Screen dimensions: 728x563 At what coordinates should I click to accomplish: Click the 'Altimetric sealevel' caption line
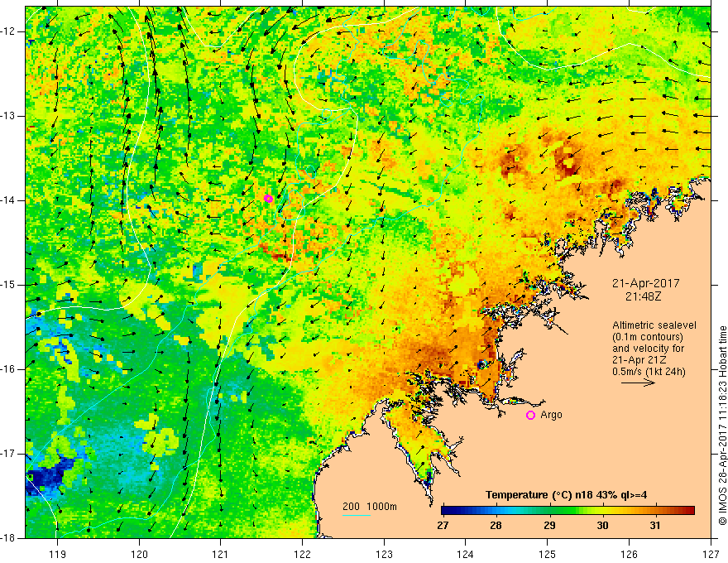point(654,325)
